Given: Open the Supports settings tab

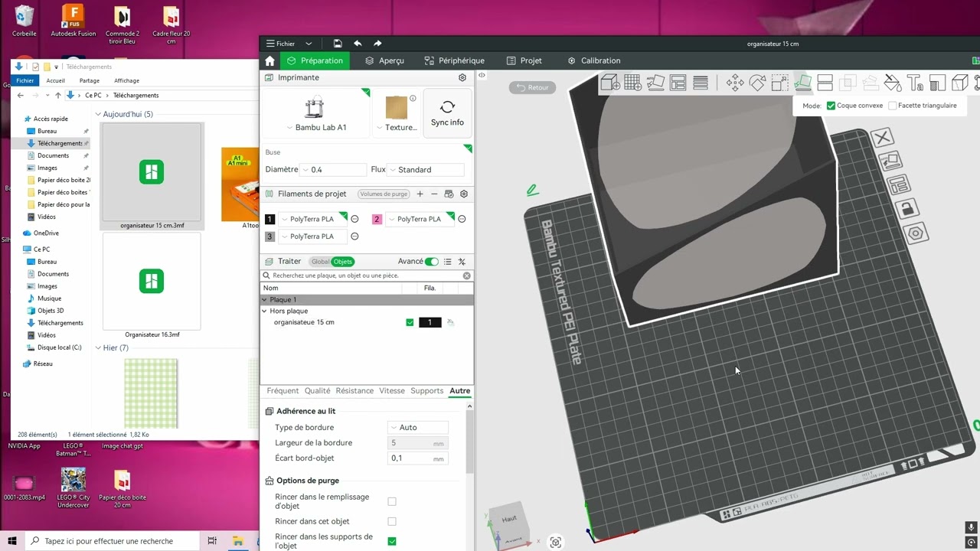Looking at the screenshot, I should click(426, 391).
